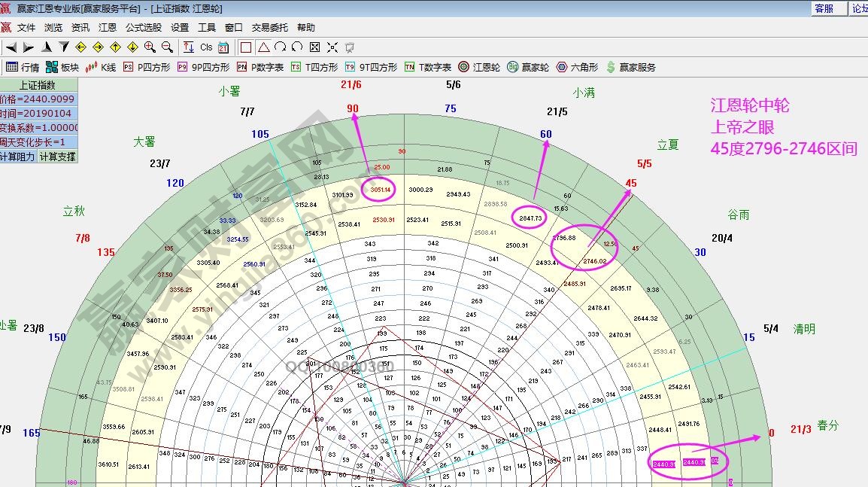The image size is (868, 487).
Task: Select the triangle drawing tool
Action: click(x=263, y=47)
